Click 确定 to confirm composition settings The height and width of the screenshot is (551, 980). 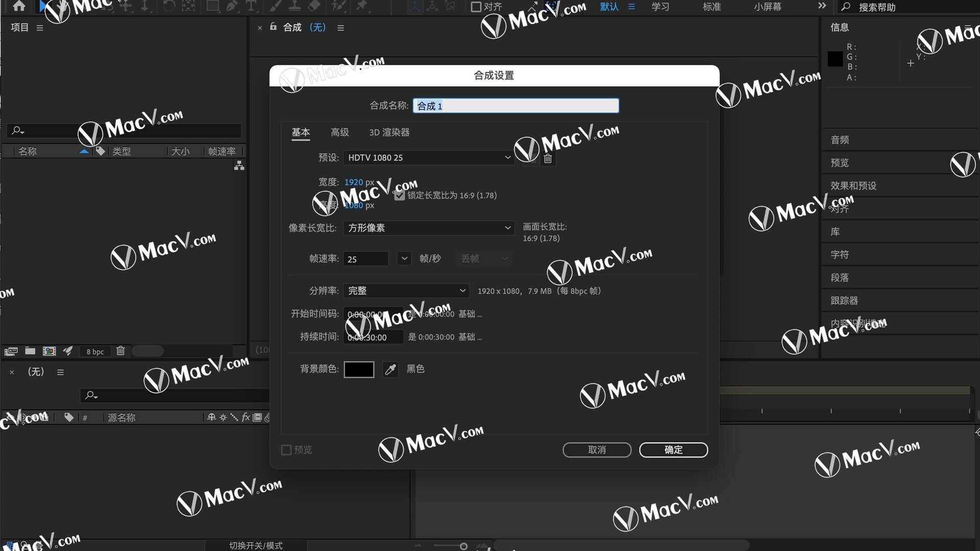click(673, 449)
